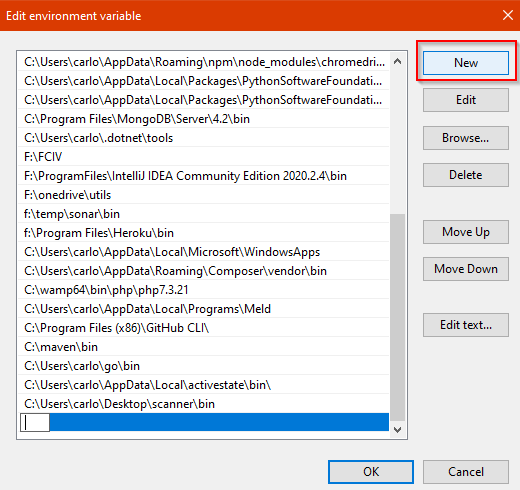Select the F:\FCIV path entry

[203, 157]
